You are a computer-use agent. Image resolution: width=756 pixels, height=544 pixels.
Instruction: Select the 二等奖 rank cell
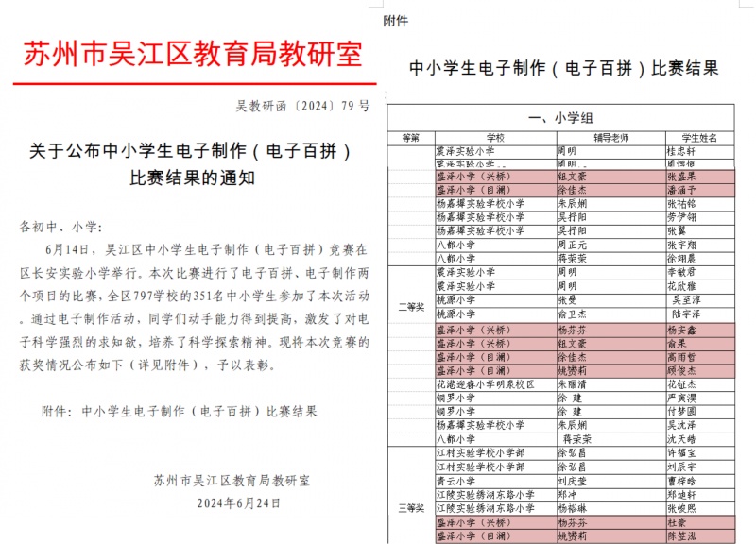coord(411,307)
